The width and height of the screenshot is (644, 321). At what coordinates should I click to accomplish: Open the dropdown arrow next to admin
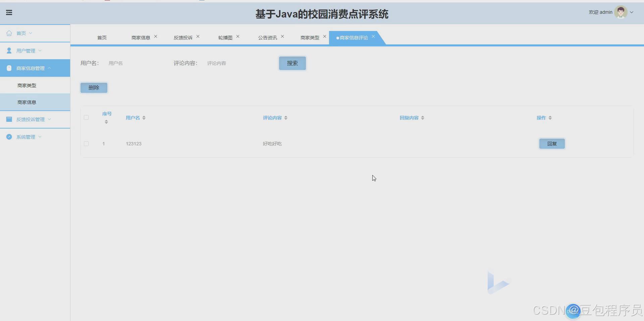point(632,12)
